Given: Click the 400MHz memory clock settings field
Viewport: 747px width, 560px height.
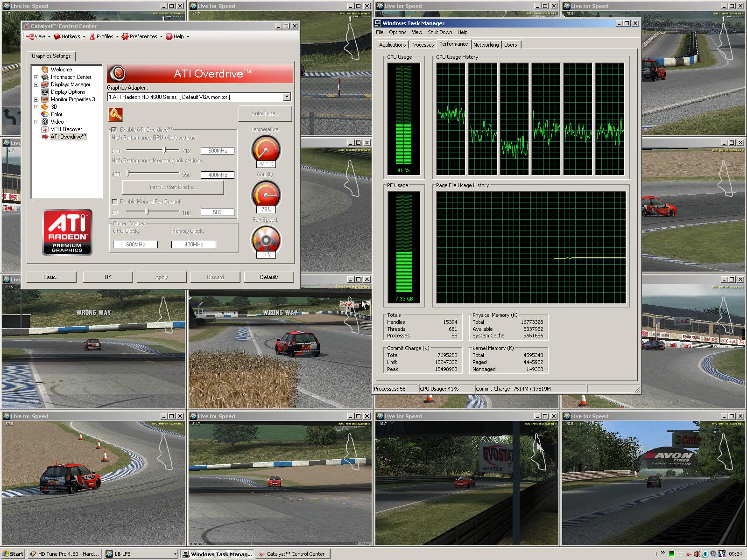Looking at the screenshot, I should 218,175.
